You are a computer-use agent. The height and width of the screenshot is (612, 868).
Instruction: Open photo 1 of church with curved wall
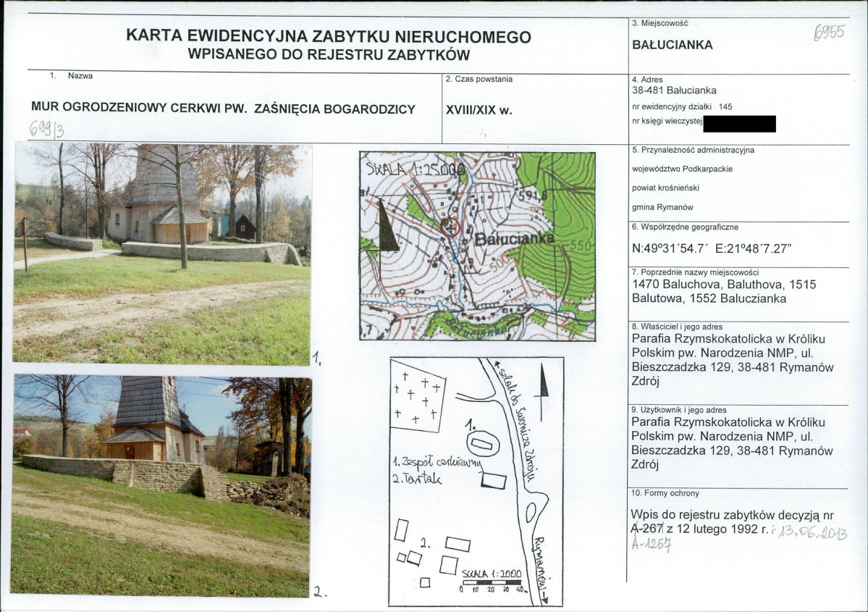(162, 253)
